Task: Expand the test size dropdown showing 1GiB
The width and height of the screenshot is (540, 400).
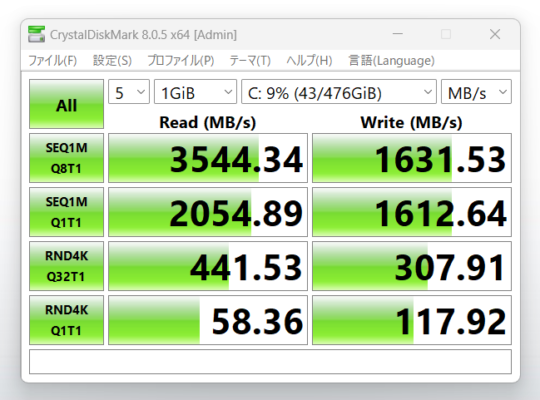Action: coord(195,92)
